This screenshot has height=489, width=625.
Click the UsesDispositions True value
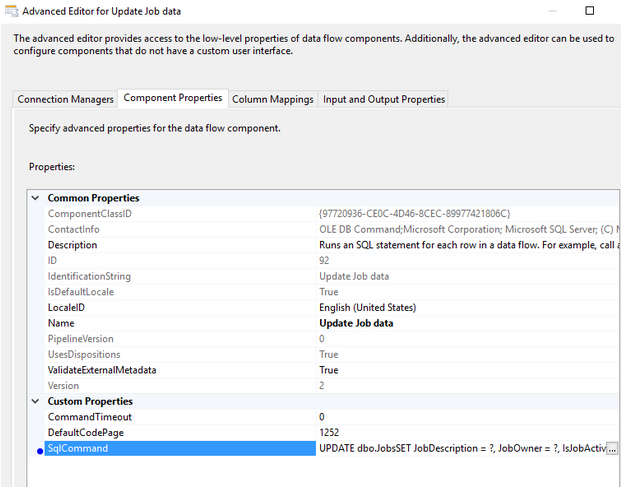(x=328, y=354)
